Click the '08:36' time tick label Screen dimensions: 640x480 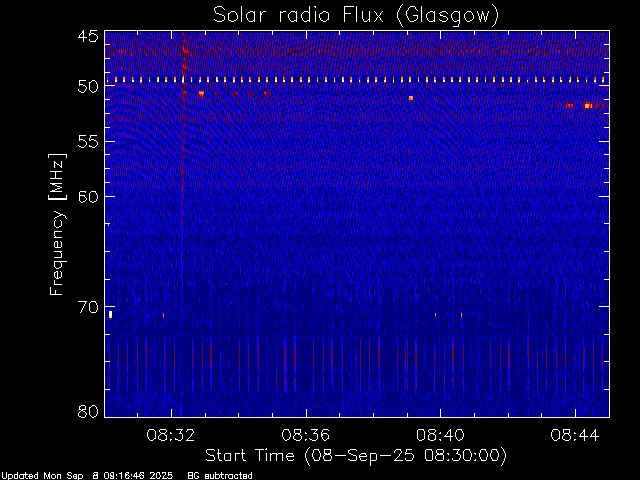(305, 435)
